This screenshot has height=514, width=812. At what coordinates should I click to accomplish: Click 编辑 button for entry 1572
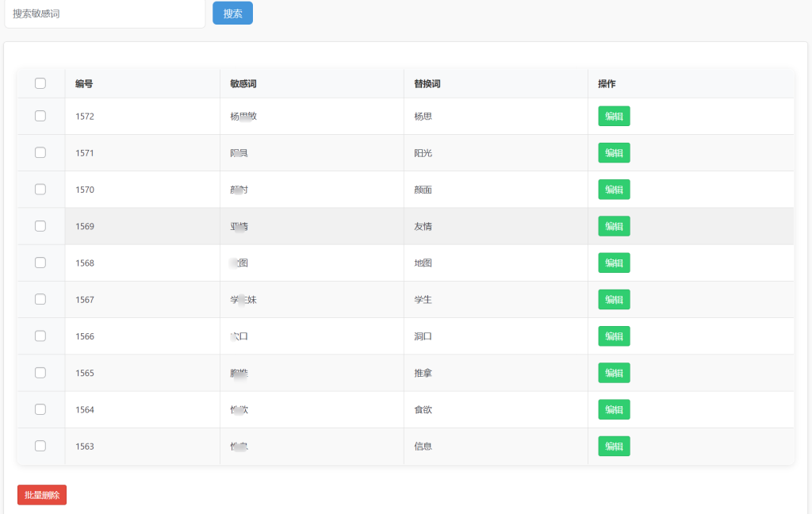614,117
